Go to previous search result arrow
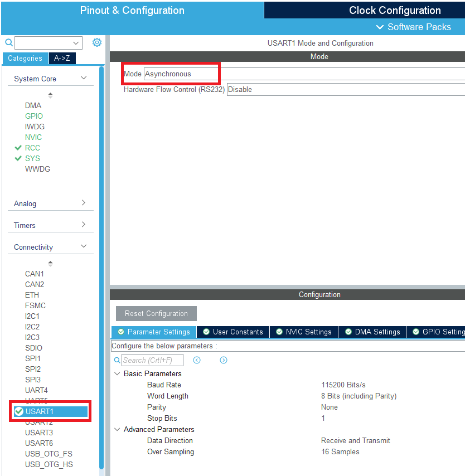 point(197,360)
